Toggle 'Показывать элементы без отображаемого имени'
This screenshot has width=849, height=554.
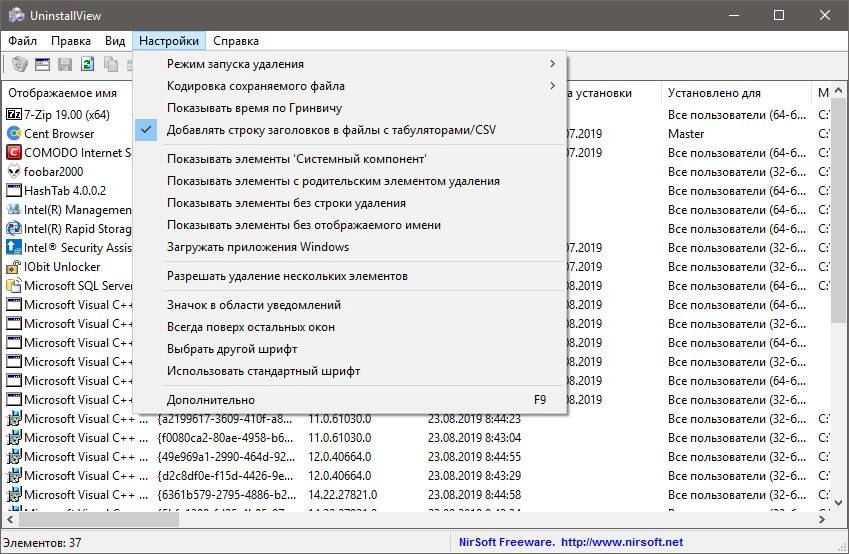pos(350,225)
